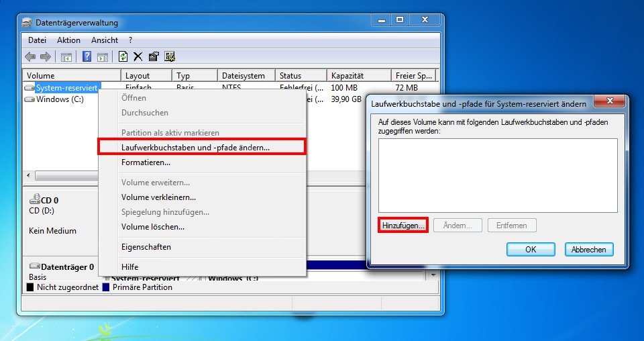Image resolution: width=644 pixels, height=341 pixels.
Task: Click the Datenträger 0 label
Action: (x=67, y=267)
